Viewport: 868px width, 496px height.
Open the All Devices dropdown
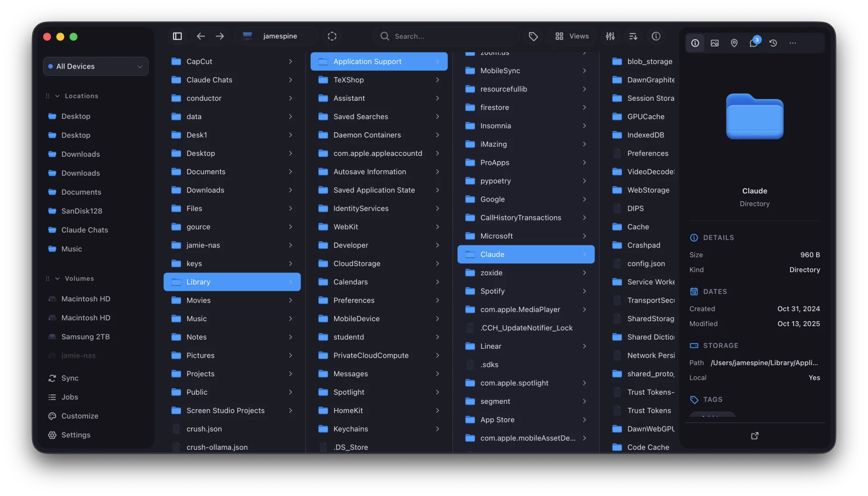tap(95, 66)
